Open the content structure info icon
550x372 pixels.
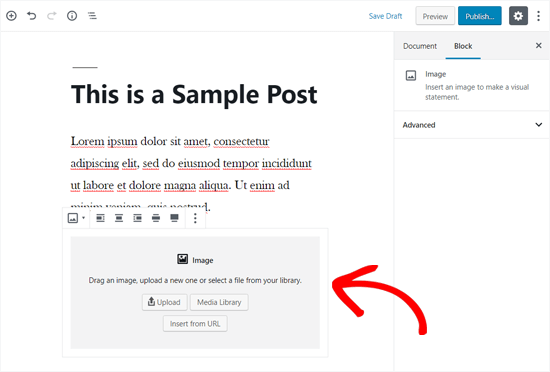[72, 16]
